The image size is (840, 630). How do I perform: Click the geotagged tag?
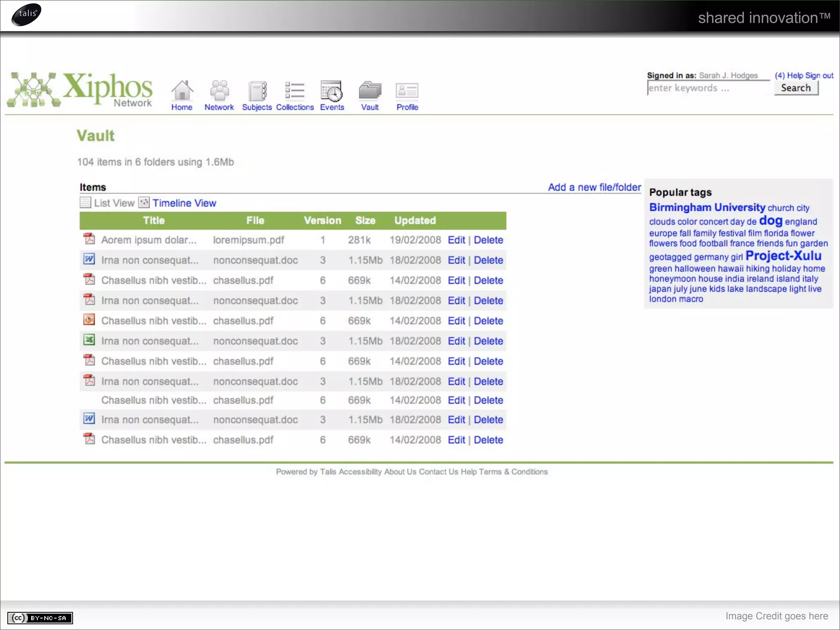coord(670,257)
